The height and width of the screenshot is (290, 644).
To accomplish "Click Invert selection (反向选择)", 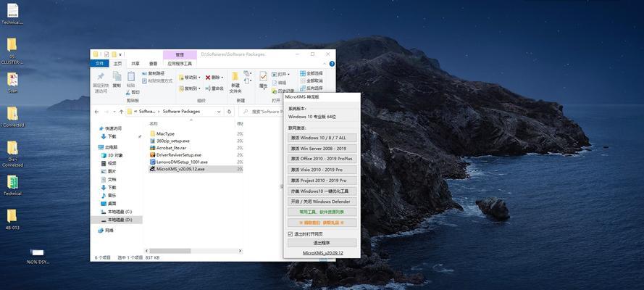I will [x=311, y=88].
